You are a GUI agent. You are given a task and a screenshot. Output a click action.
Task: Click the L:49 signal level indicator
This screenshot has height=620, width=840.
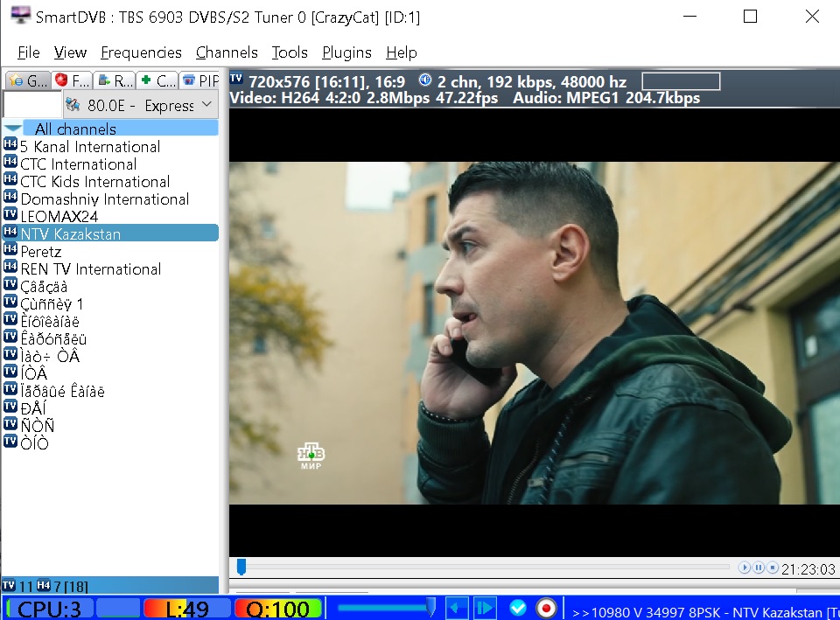[186, 610]
